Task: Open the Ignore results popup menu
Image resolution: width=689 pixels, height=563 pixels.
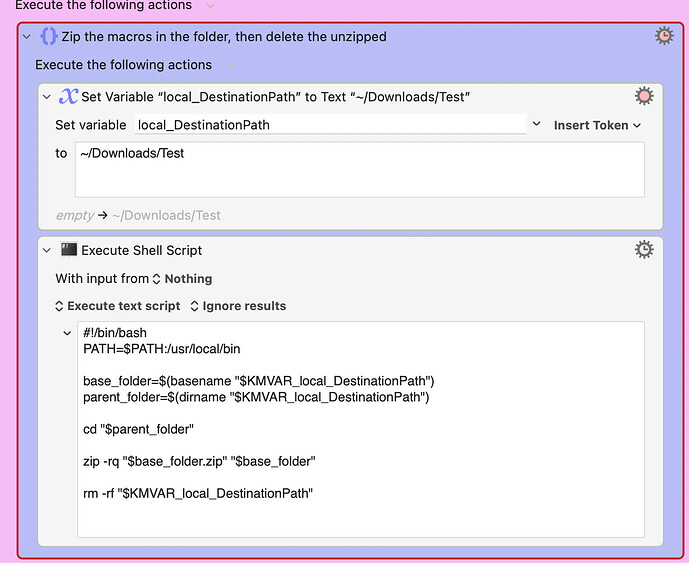Action: tap(237, 306)
